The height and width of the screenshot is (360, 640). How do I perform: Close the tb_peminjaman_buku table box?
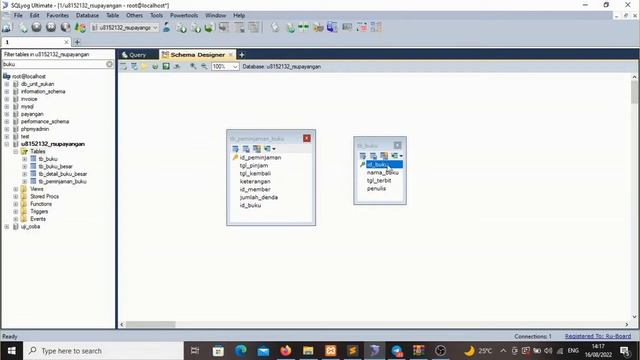[307, 138]
